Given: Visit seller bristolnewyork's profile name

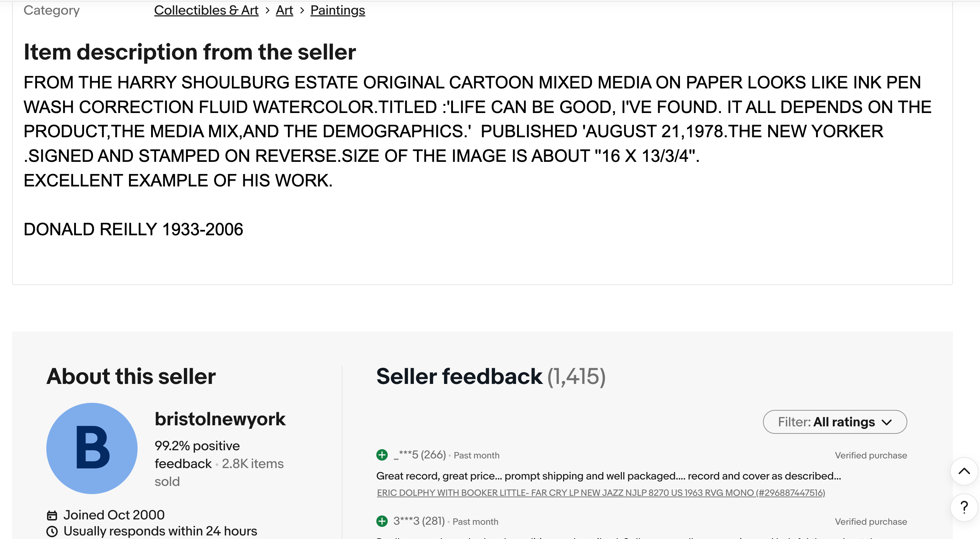Looking at the screenshot, I should point(220,419).
